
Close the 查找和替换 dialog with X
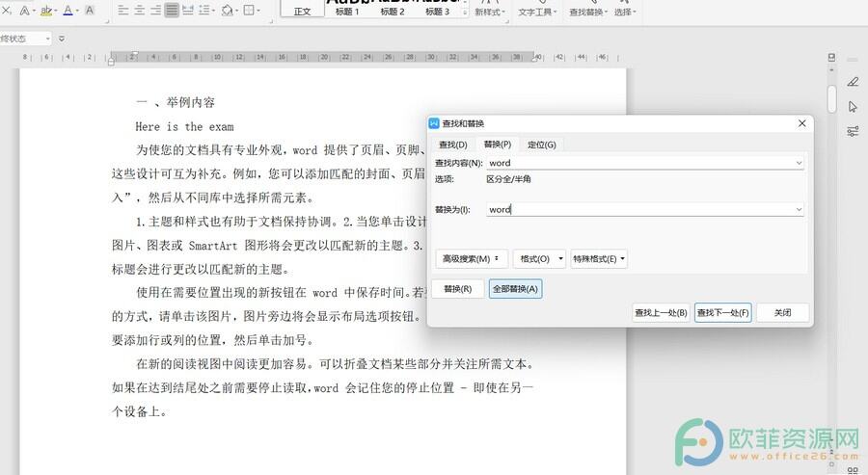801,123
